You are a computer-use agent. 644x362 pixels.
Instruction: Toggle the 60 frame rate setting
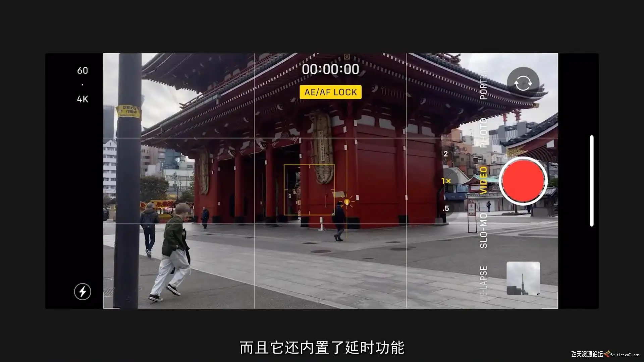(x=83, y=71)
